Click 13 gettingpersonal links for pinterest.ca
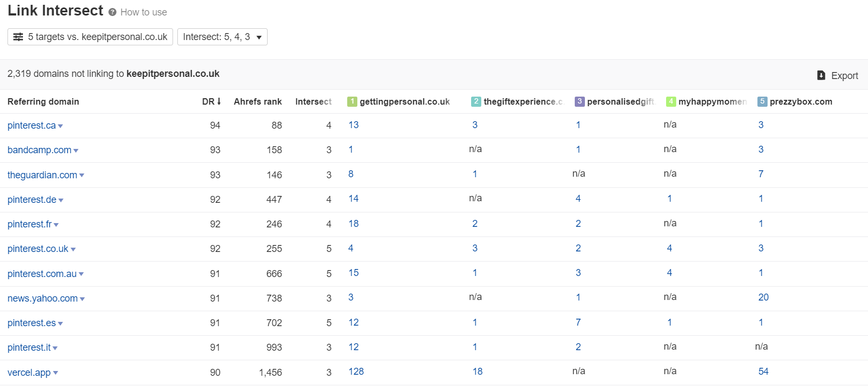868x387 pixels. [x=354, y=125]
